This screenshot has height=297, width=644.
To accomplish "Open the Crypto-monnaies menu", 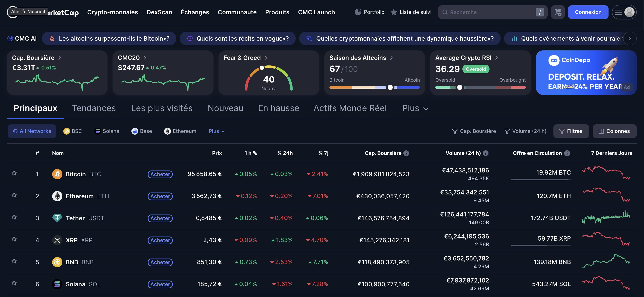I will [x=113, y=12].
